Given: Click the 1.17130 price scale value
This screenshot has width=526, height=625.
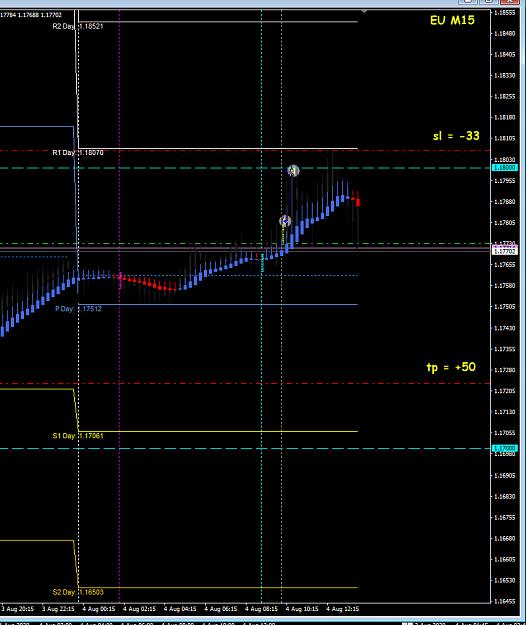Looking at the screenshot, I should (504, 412).
